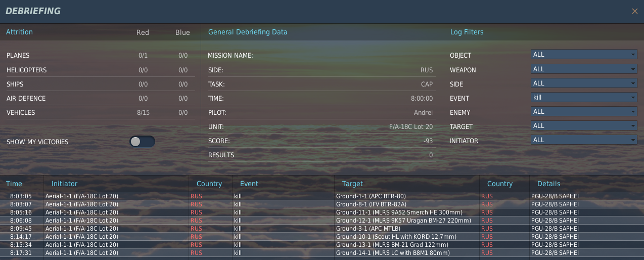This screenshot has width=644, height=260.
Task: Select the 8:17:31 Ground-14-1 kill row
Action: (x=322, y=252)
